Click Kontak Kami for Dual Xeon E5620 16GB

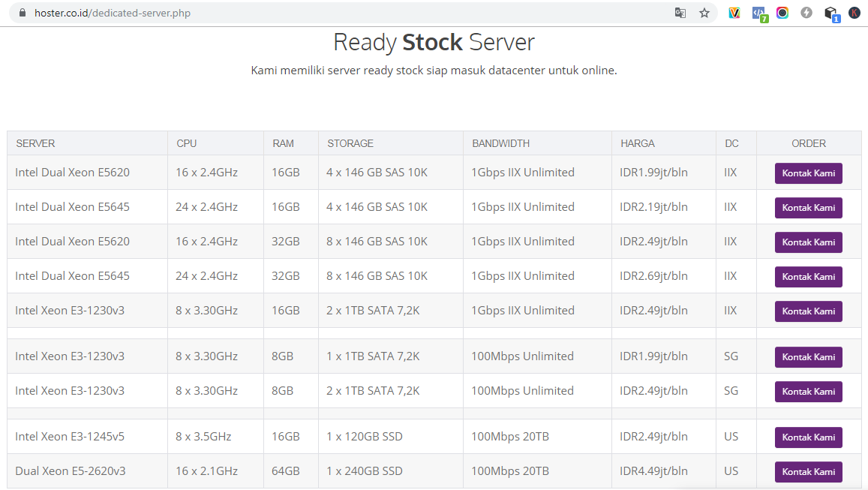pos(808,173)
